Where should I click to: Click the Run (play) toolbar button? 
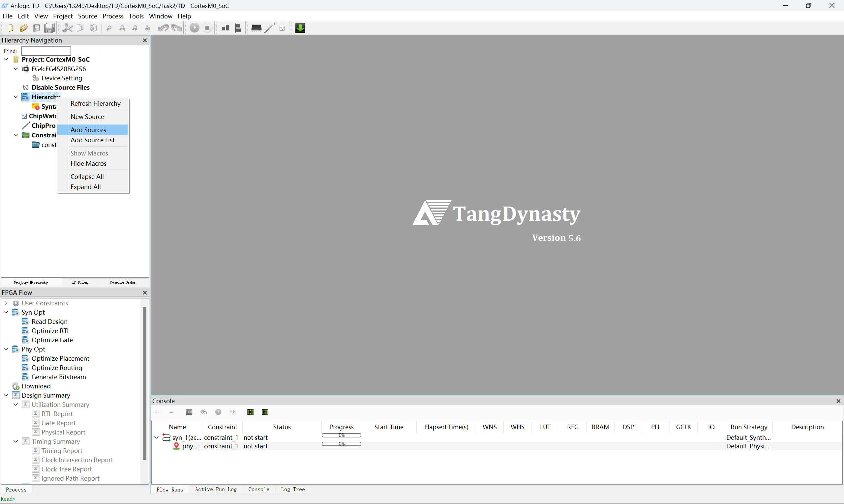194,28
